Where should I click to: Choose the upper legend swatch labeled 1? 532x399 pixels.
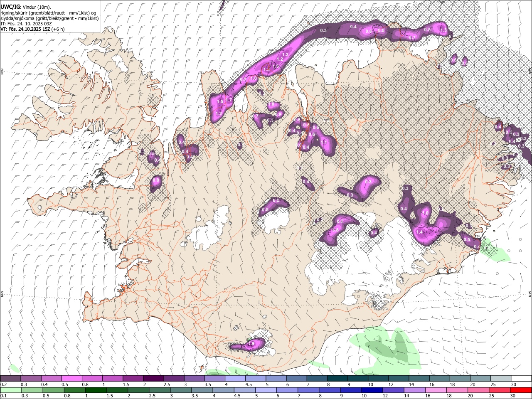pyautogui.click(x=113, y=379)
